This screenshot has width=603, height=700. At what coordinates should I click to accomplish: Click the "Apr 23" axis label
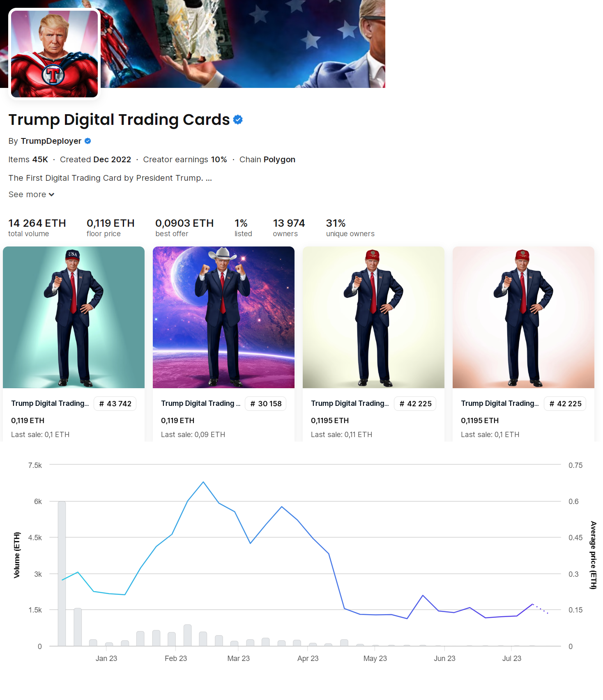(308, 659)
